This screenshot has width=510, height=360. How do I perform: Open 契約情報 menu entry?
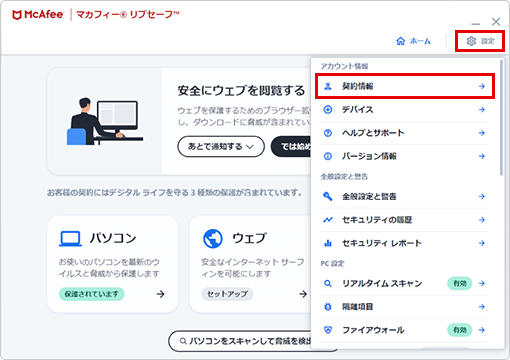(x=405, y=86)
